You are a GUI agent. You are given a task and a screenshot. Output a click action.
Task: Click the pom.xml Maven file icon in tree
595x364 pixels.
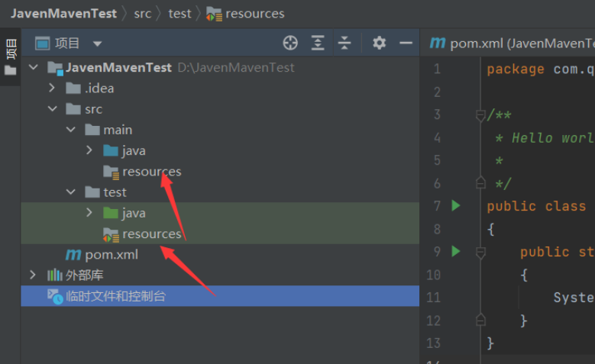(x=73, y=254)
